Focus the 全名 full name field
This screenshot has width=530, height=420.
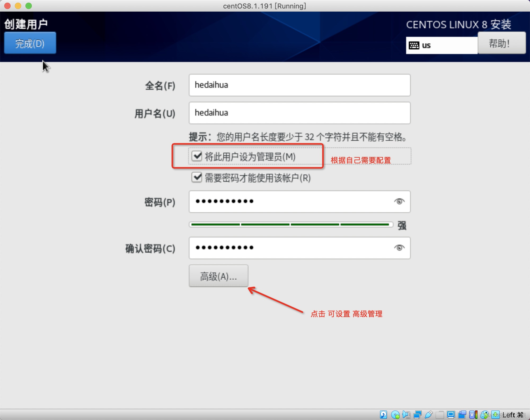[299, 85]
